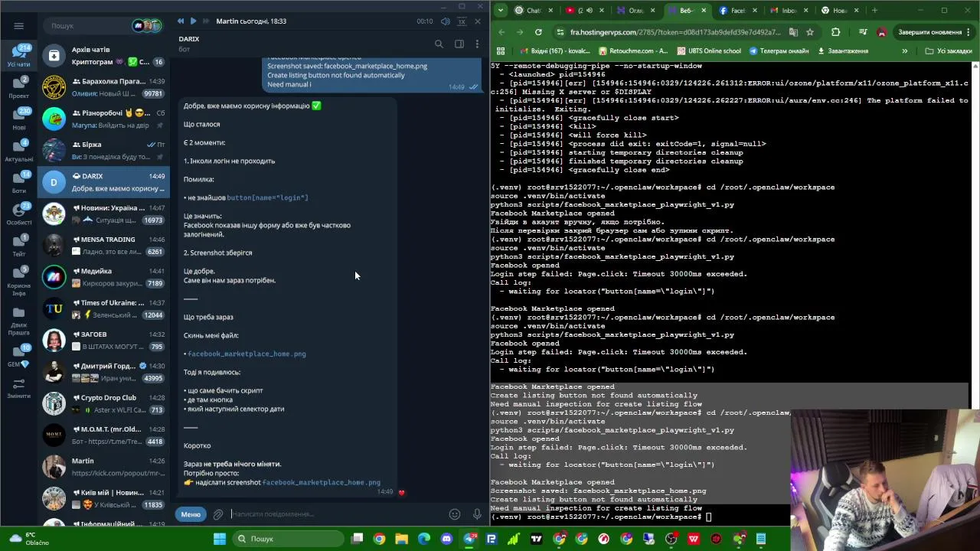Open Windows Start menu
Image resolution: width=980 pixels, height=551 pixels.
(x=220, y=539)
